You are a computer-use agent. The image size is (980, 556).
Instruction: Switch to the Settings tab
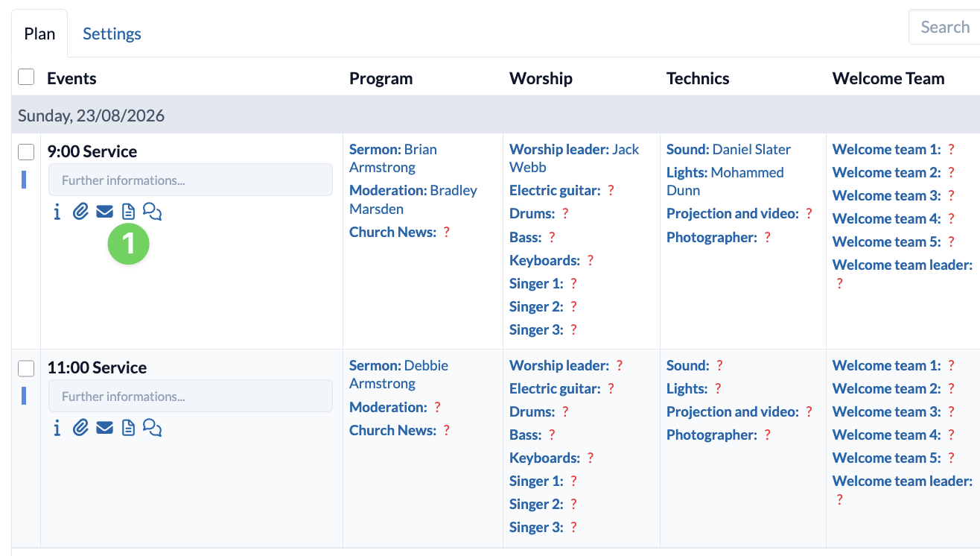(x=112, y=34)
